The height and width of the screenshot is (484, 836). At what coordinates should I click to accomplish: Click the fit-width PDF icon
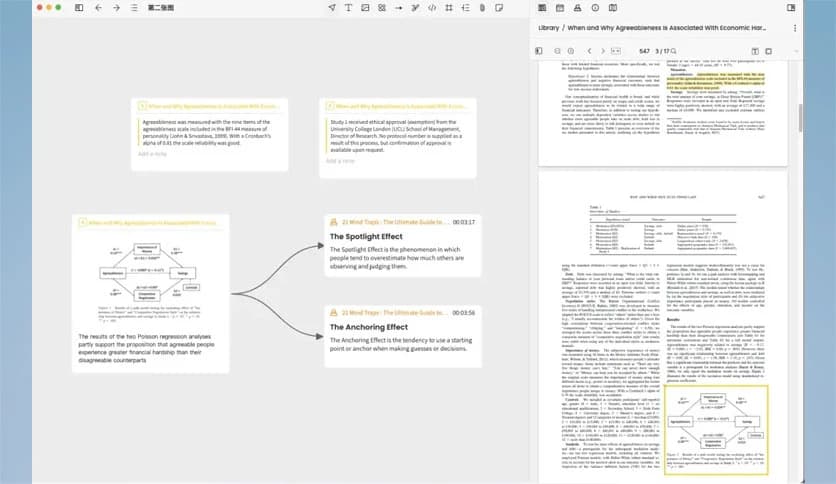point(616,51)
